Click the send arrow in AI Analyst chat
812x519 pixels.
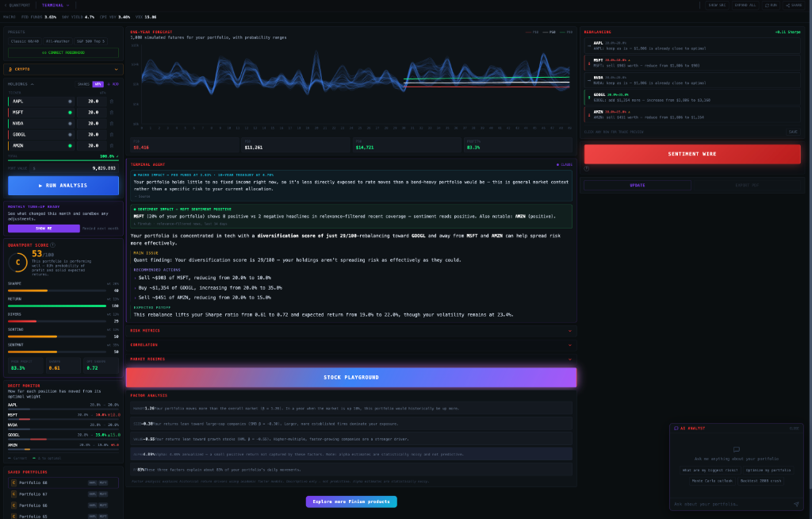click(796, 504)
